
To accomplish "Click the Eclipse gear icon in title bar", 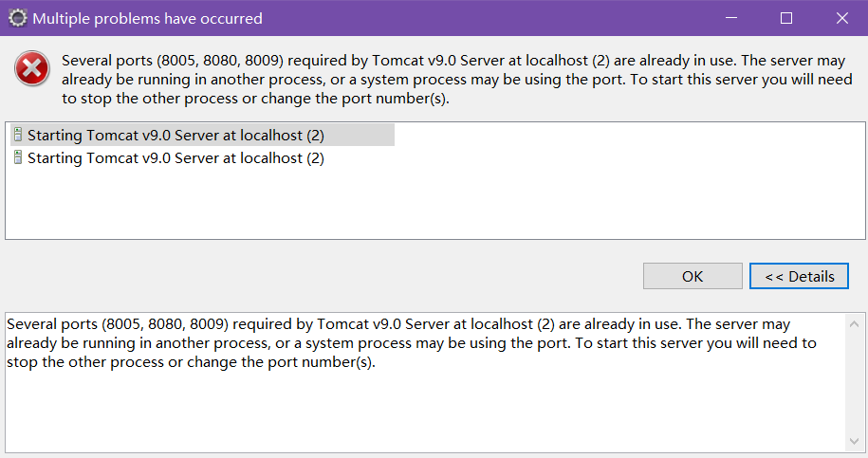I will (18, 18).
